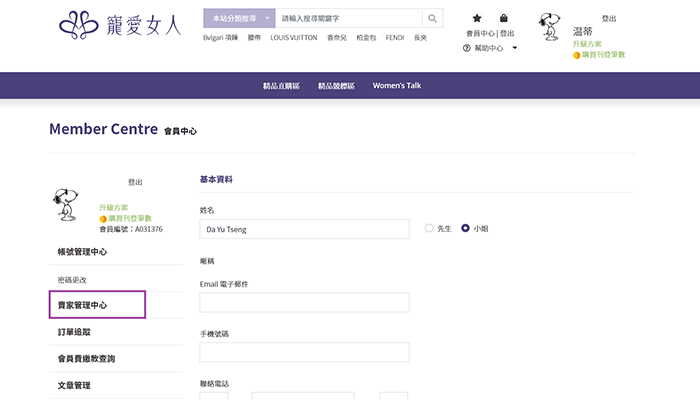The image size is (700, 400).
Task: Open the 本站分類搜尋 category dropdown
Action: coord(239,18)
